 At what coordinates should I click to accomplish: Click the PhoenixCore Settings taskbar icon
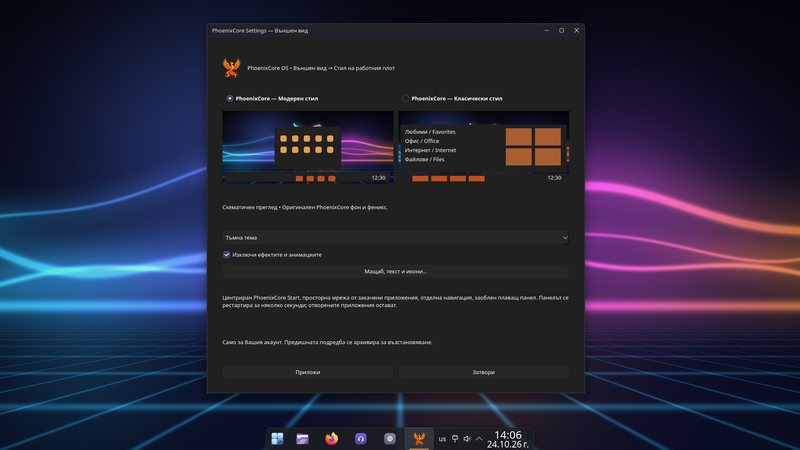click(x=419, y=439)
